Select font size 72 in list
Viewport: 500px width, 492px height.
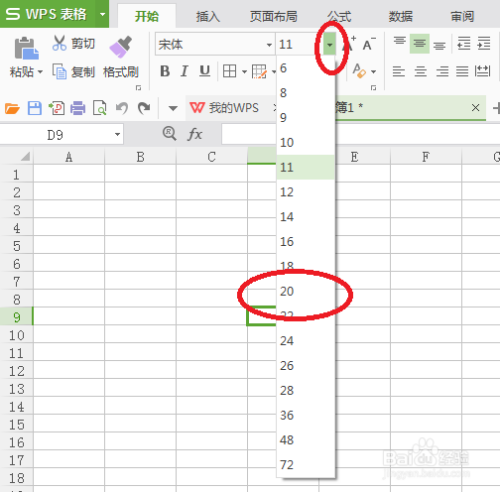306,465
